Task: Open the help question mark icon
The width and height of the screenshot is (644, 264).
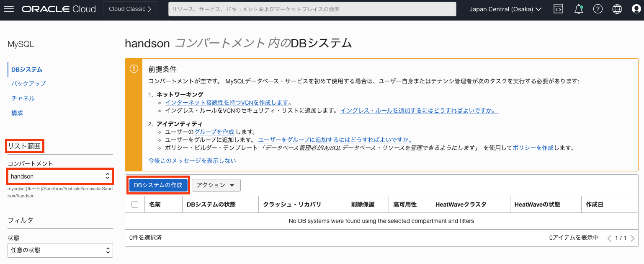Action: 598,9
